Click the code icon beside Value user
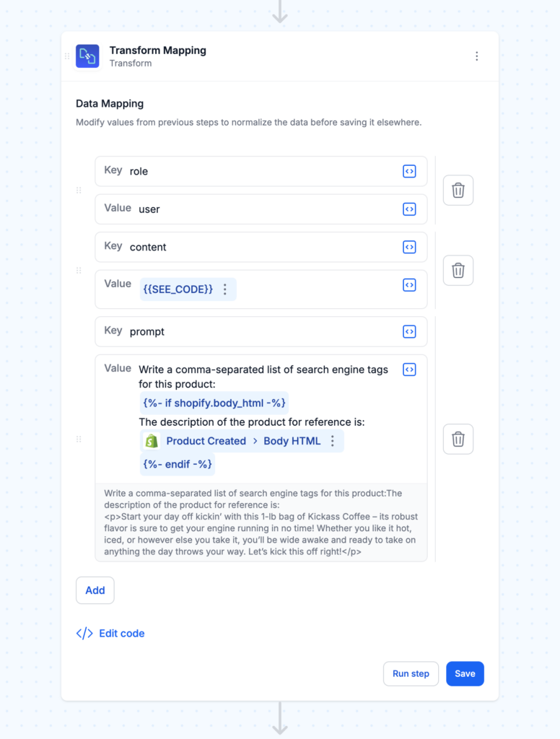 click(x=409, y=209)
